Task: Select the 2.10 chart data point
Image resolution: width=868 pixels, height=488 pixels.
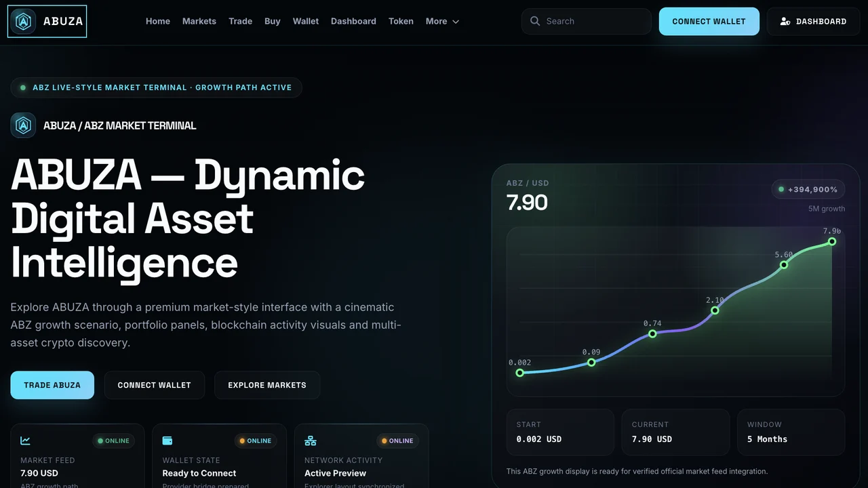Action: coord(715,310)
